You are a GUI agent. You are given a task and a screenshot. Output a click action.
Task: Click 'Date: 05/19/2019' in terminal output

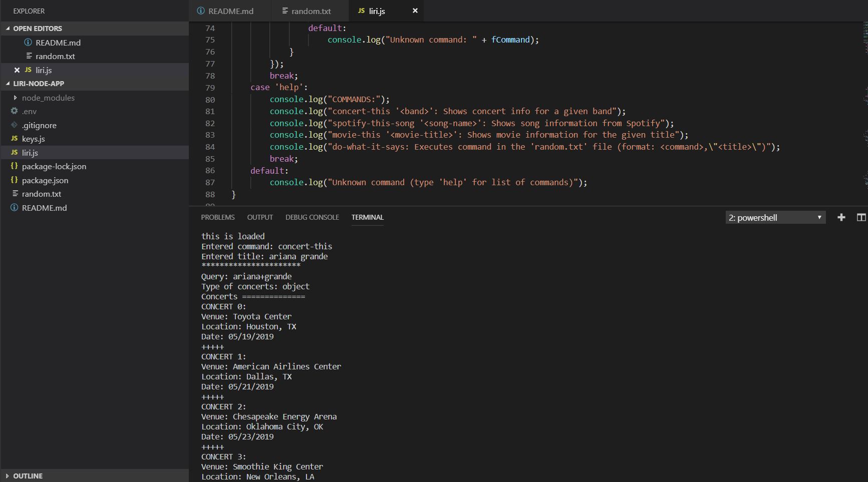[237, 336]
